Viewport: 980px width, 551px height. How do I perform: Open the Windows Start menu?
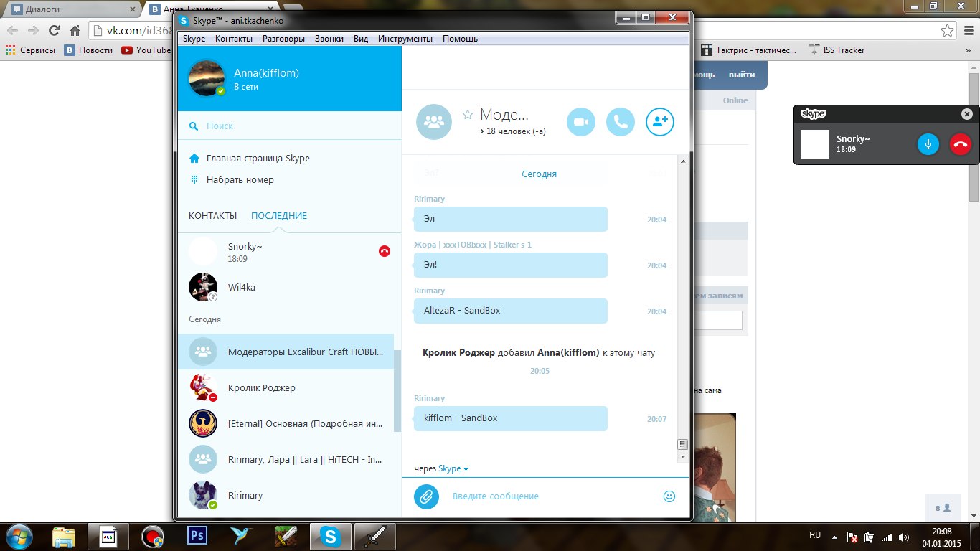coord(18,536)
